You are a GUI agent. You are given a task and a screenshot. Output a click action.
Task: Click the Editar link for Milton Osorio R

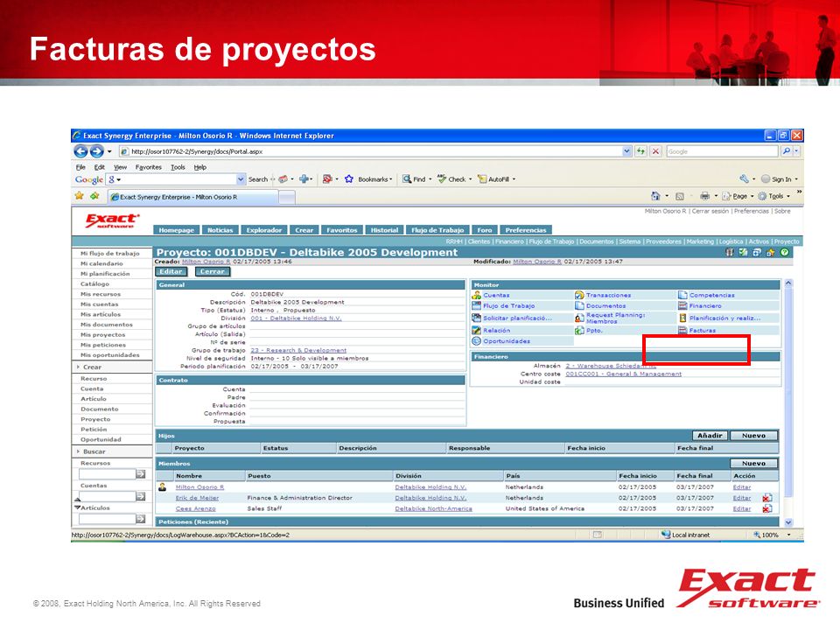(742, 487)
